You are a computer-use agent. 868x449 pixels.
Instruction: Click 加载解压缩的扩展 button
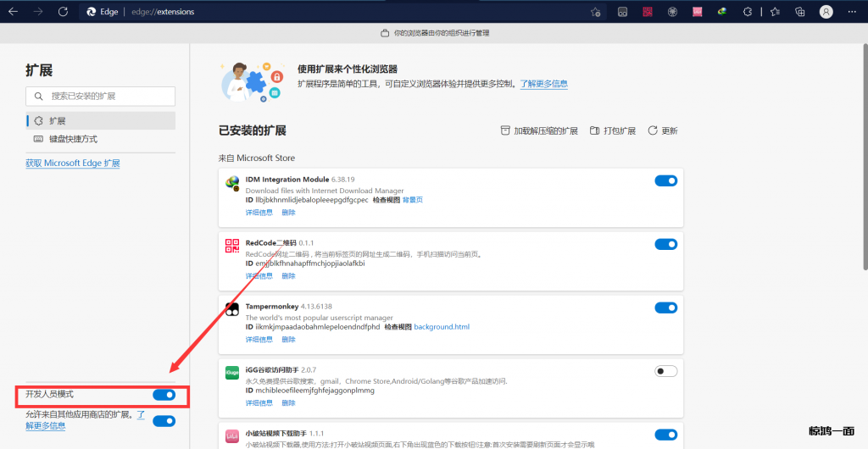[x=539, y=131]
